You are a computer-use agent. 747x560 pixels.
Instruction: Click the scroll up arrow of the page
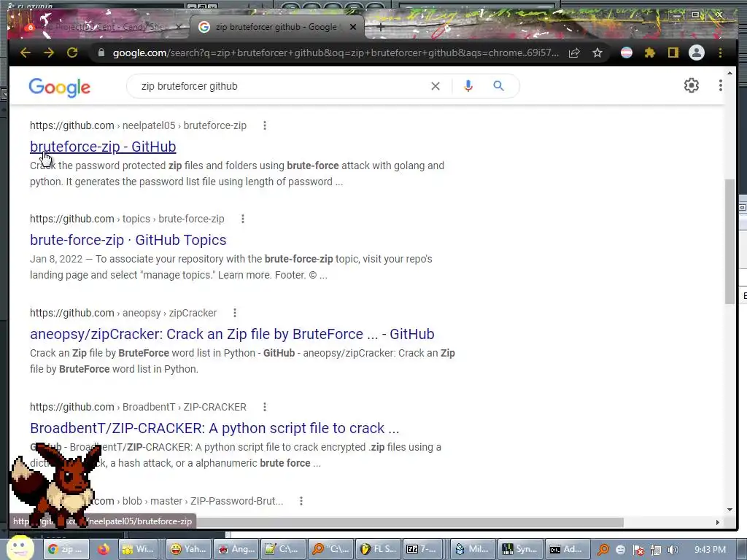coord(729,73)
